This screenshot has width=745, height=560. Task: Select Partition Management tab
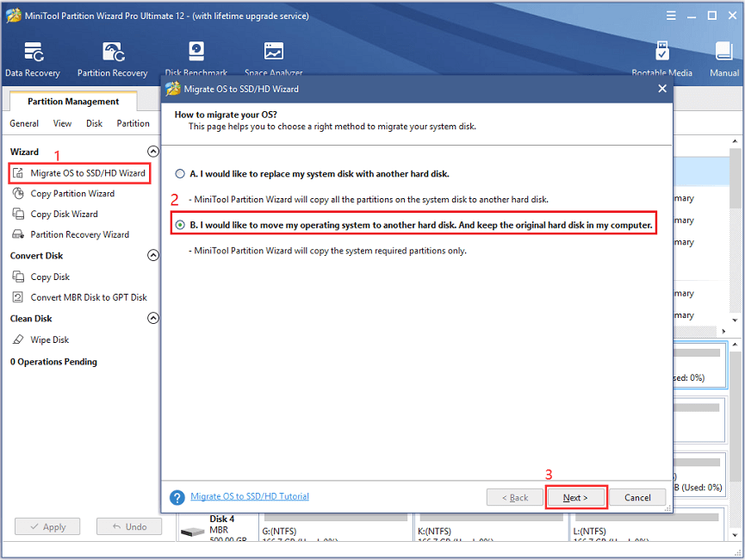pos(73,102)
